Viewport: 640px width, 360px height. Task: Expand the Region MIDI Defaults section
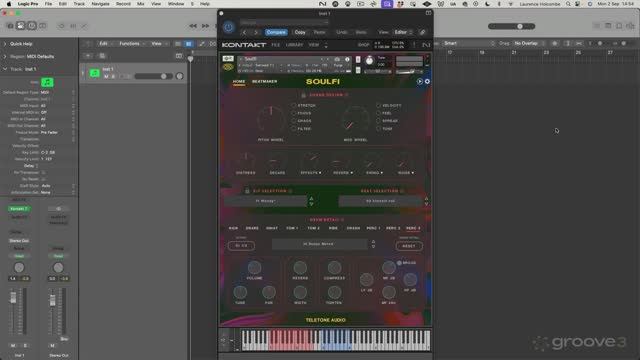pos(5,56)
